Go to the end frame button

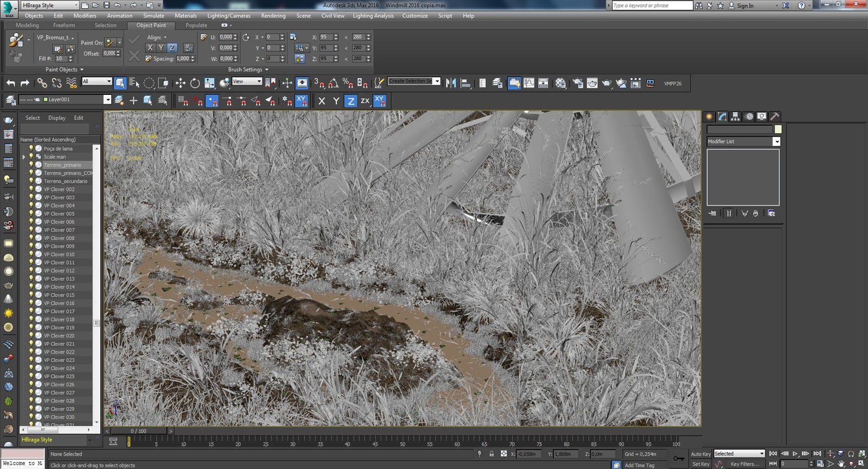(x=817, y=453)
